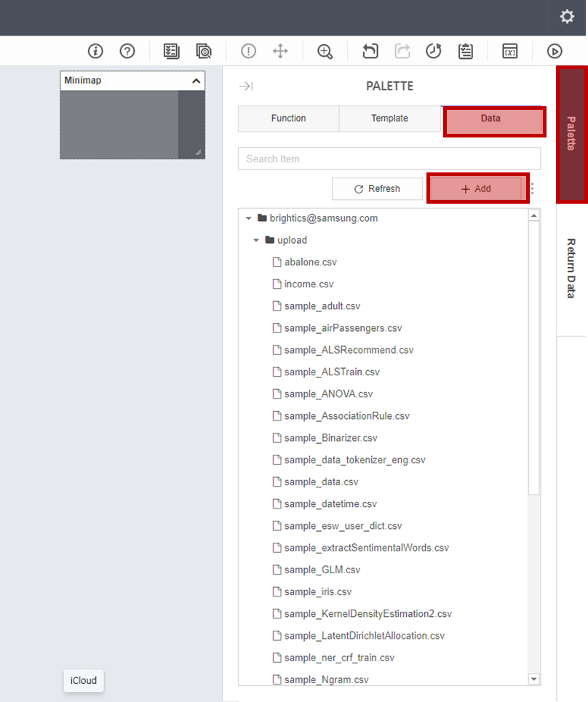The width and height of the screenshot is (588, 702).
Task: Collapse the palette with arrow icon
Action: (x=246, y=86)
